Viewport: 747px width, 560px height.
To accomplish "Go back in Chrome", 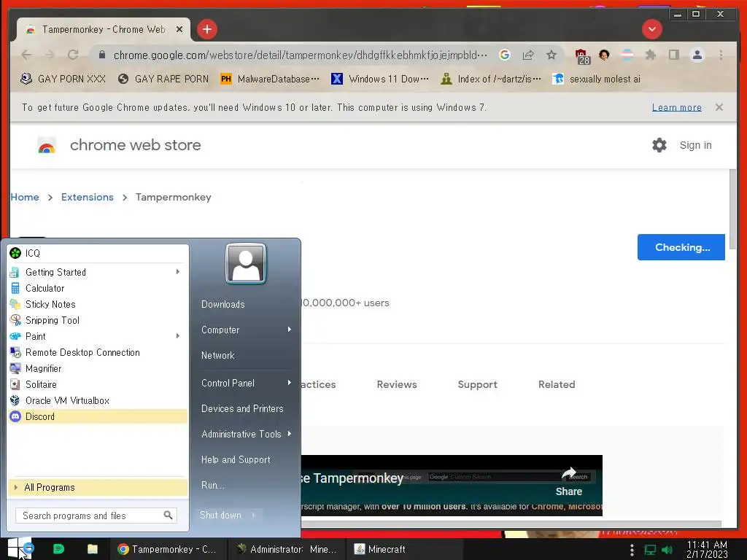I will (27, 55).
